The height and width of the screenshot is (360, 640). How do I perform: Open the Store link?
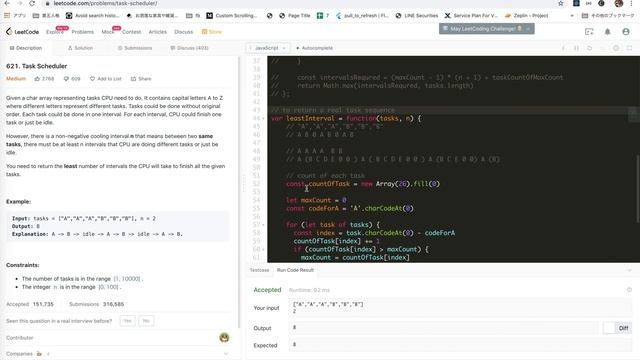tap(212, 32)
